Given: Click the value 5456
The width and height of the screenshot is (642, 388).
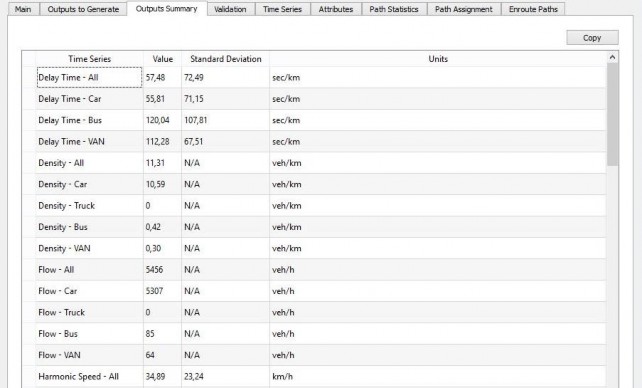Looking at the screenshot, I should pyautogui.click(x=154, y=269).
